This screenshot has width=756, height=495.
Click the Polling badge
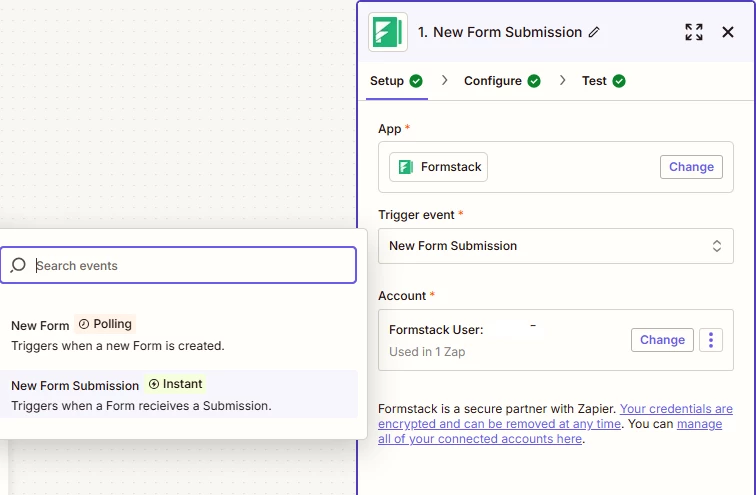105,324
